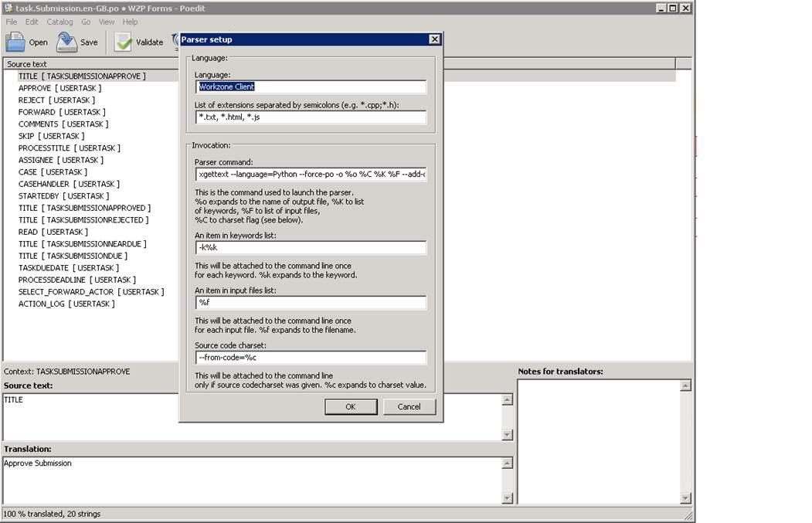812x523 pixels.
Task: Click Source text box scroll up arrow
Action: (508, 399)
